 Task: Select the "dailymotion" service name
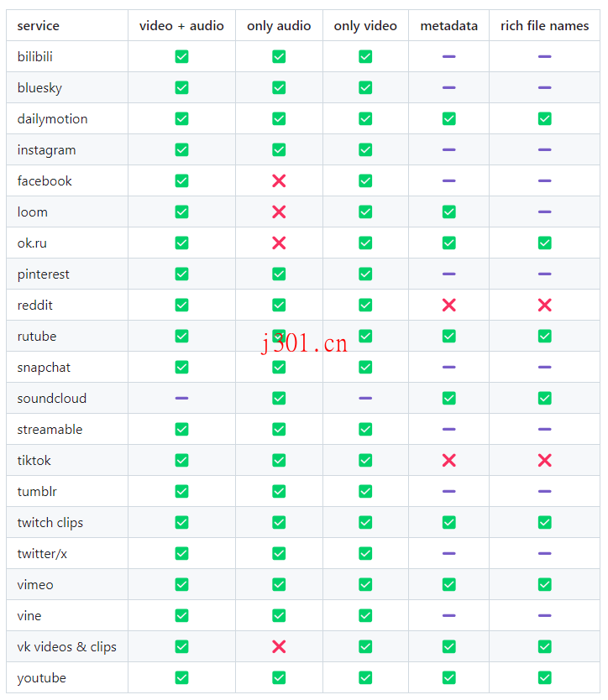[52, 119]
